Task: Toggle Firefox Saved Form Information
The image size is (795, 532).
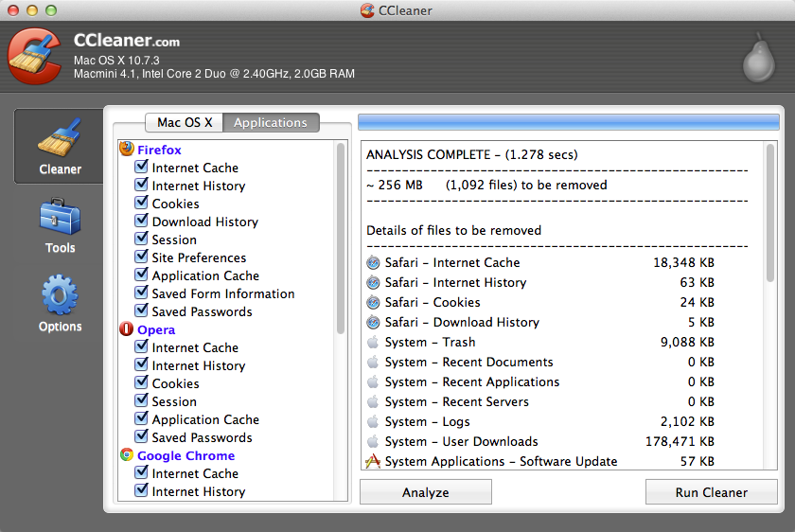Action: (141, 293)
